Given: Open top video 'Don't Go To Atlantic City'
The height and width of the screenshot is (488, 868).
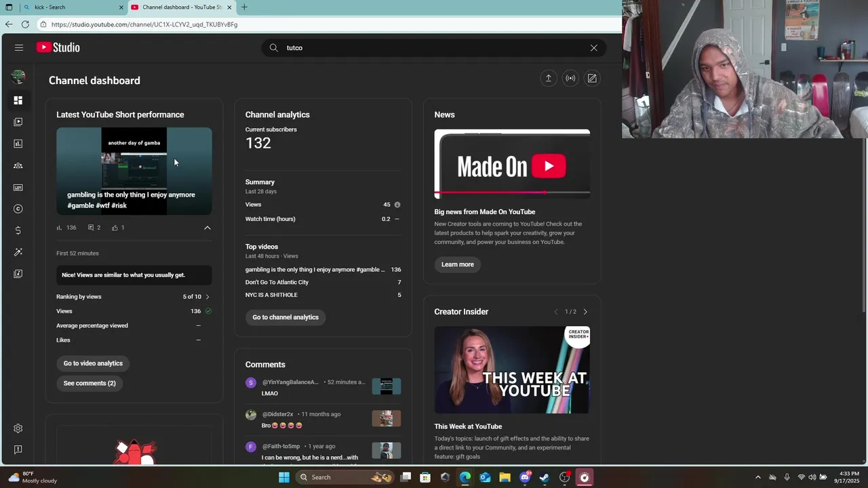Looking at the screenshot, I should click(277, 282).
